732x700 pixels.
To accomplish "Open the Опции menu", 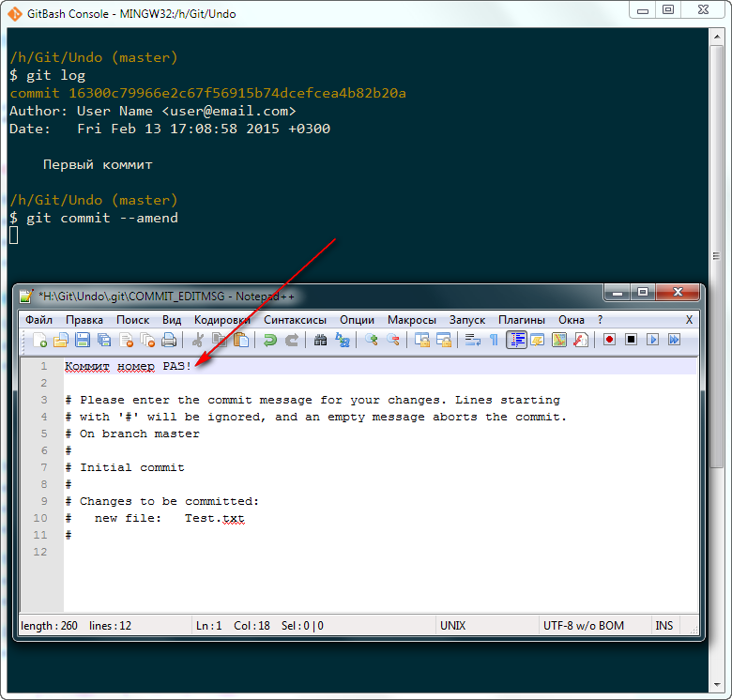I will point(358,320).
